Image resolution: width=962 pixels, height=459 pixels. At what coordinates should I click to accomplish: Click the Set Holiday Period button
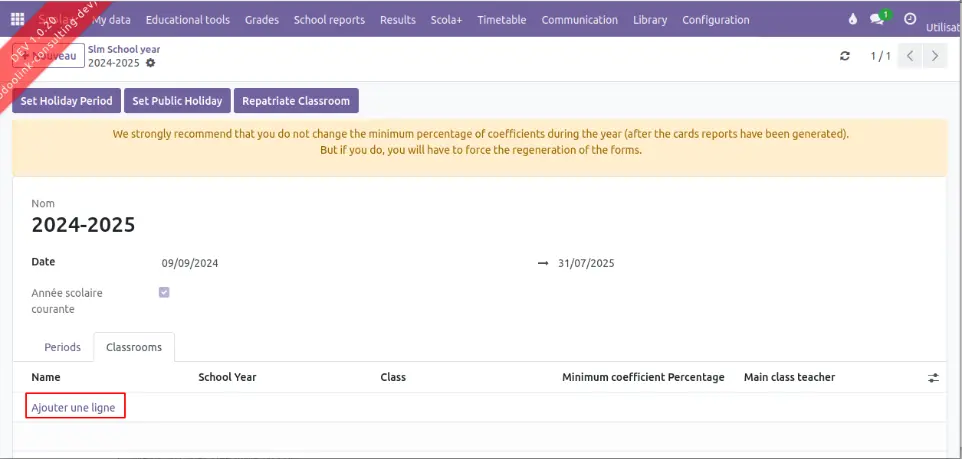pyautogui.click(x=67, y=101)
